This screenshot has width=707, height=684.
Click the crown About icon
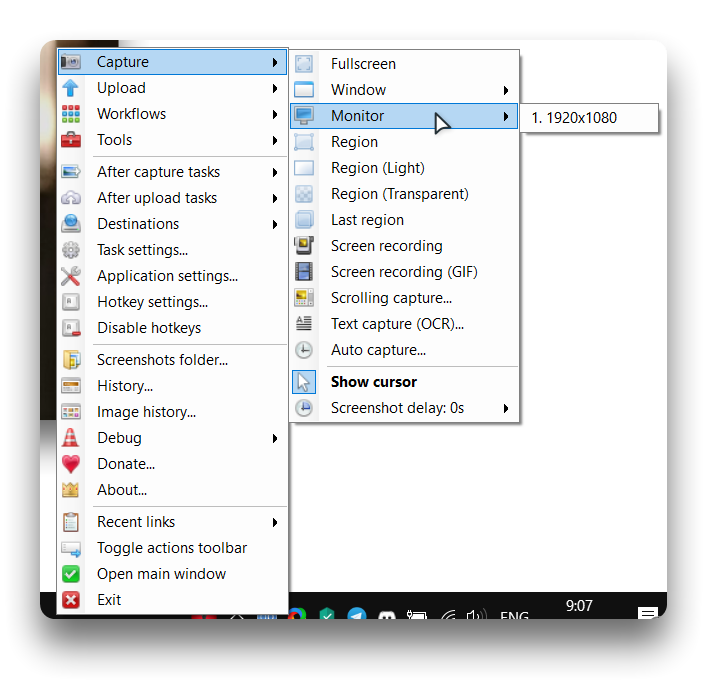[71, 490]
